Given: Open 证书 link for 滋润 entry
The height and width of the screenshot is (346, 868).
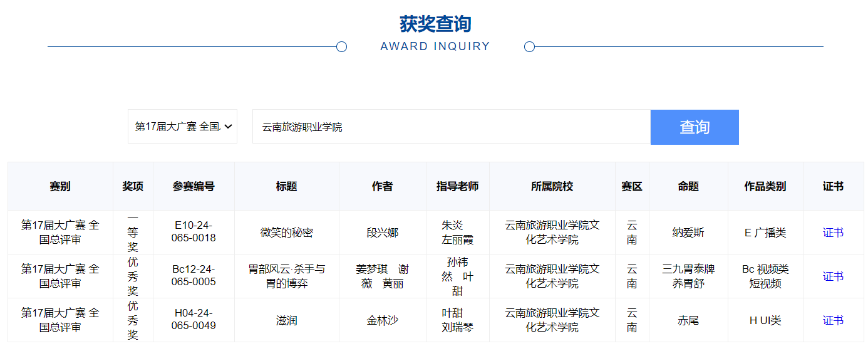Looking at the screenshot, I should point(833,320).
